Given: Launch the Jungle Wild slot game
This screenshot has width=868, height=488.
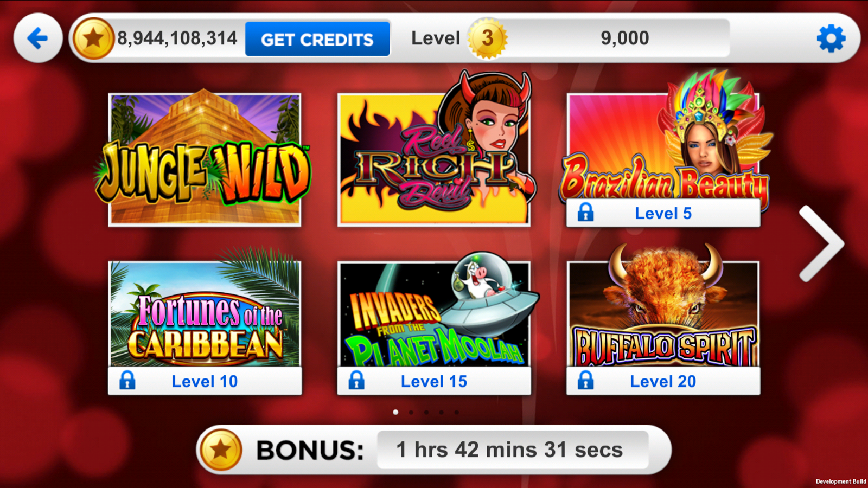Looking at the screenshot, I should (205, 159).
